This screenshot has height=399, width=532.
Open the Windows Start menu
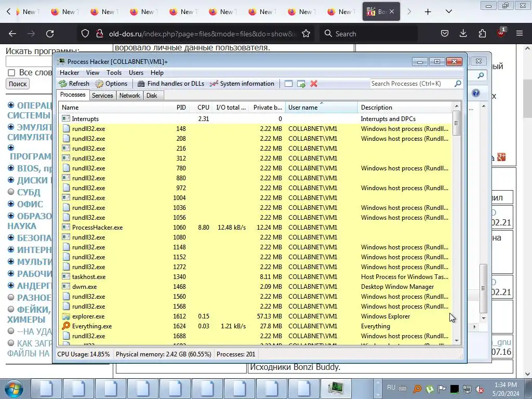(x=14, y=389)
